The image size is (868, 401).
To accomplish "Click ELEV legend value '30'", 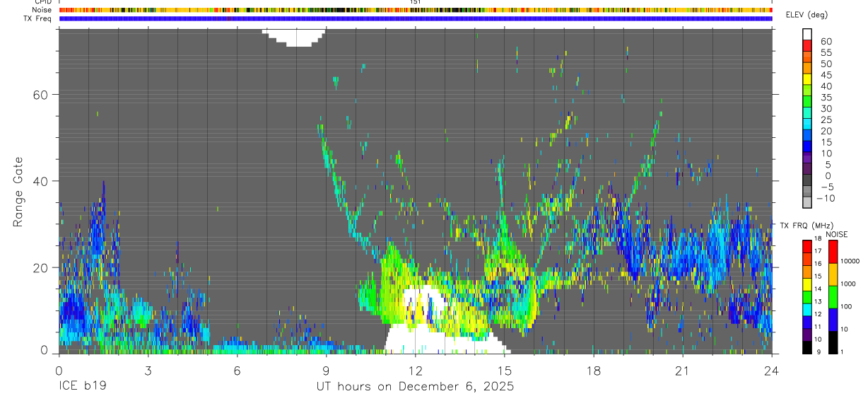I will [825, 109].
